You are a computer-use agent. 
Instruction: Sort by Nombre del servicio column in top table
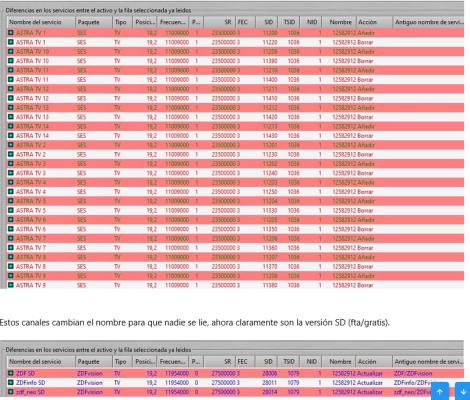tap(41, 22)
